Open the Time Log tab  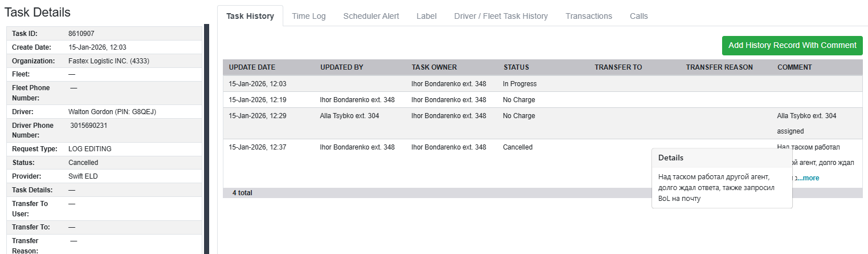pyautogui.click(x=309, y=16)
